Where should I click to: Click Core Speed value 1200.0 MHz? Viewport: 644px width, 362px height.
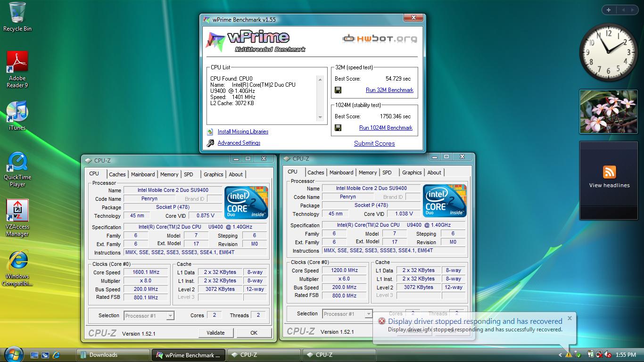point(345,271)
